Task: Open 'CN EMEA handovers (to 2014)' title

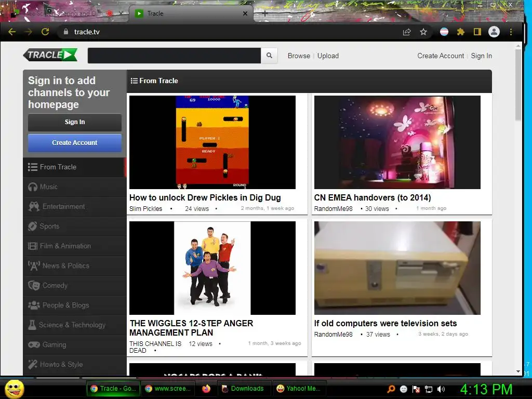Action: click(x=372, y=198)
